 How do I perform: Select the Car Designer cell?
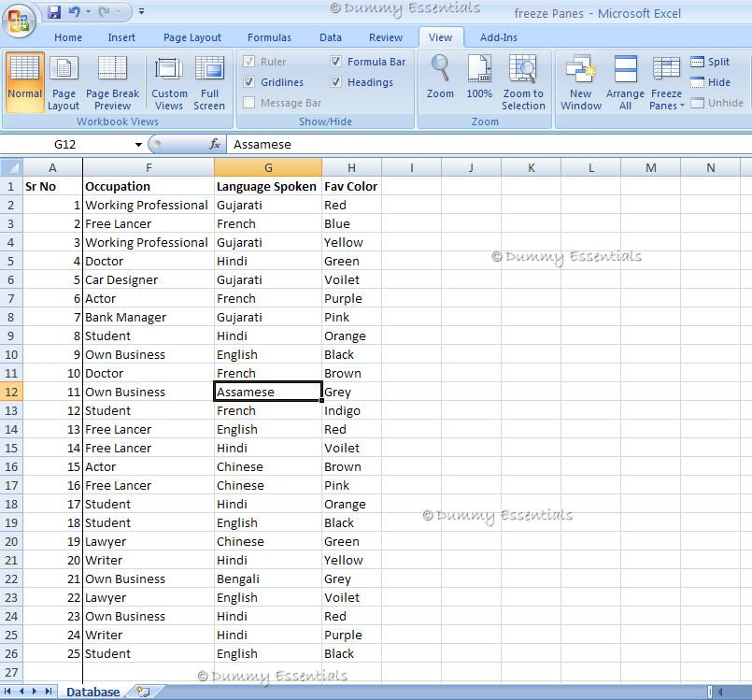[149, 279]
